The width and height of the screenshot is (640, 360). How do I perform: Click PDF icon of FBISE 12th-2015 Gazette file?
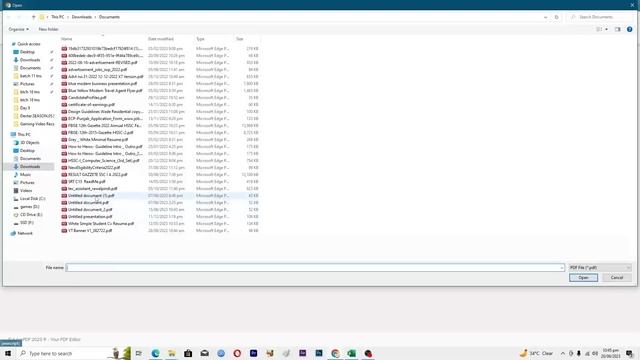click(x=64, y=132)
